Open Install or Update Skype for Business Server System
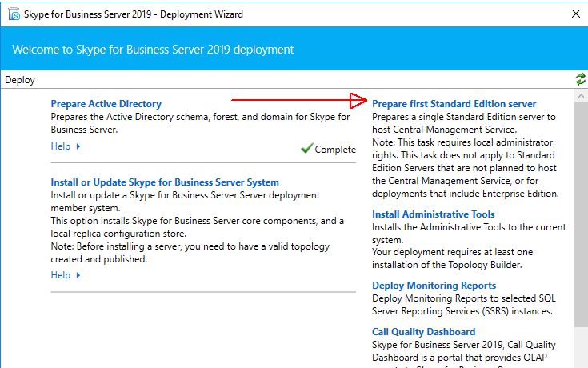The image size is (588, 368). pyautogui.click(x=165, y=182)
